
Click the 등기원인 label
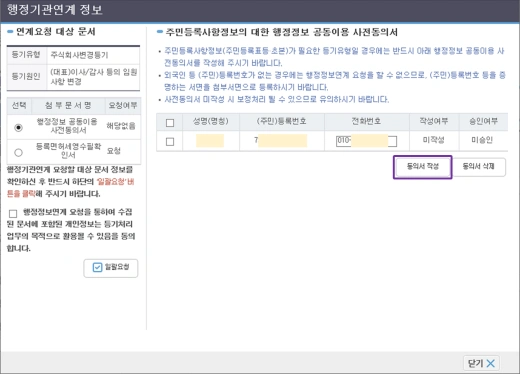(x=26, y=76)
